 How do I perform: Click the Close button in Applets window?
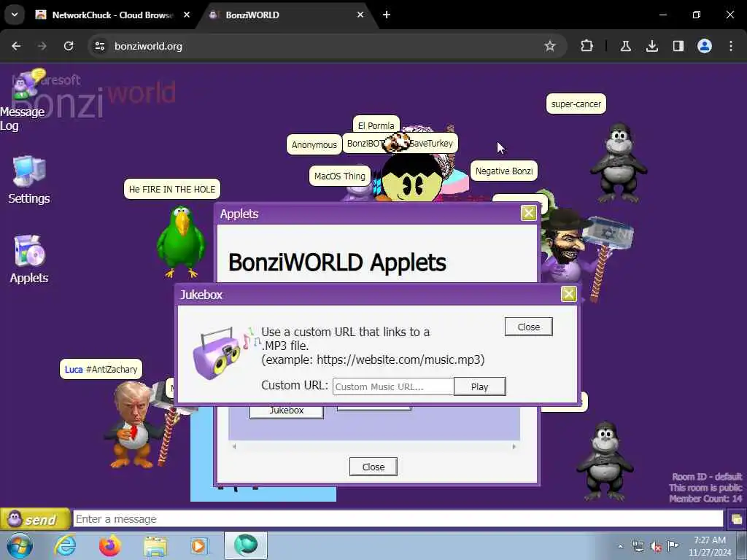373,467
